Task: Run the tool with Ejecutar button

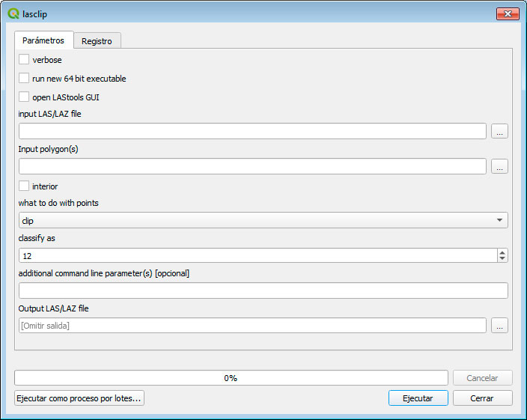Action: (x=418, y=398)
